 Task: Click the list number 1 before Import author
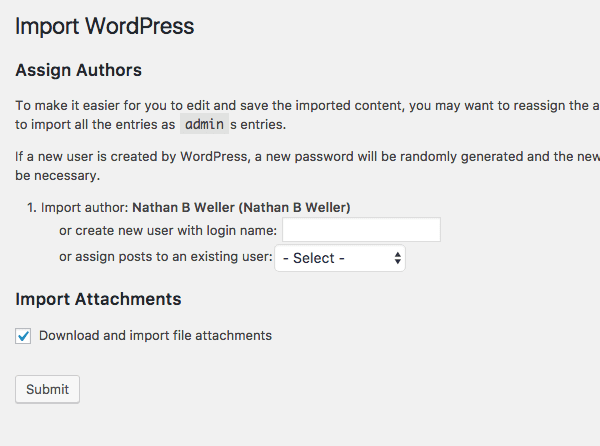tap(31, 208)
